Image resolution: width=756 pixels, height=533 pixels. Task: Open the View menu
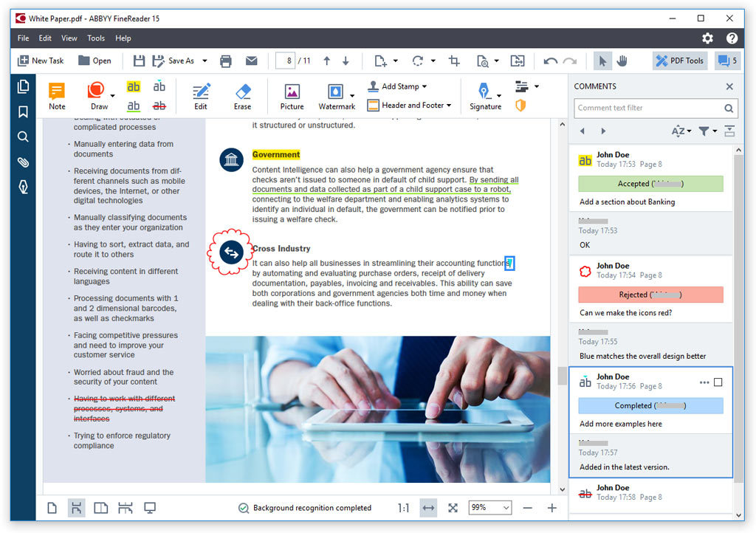pos(69,38)
